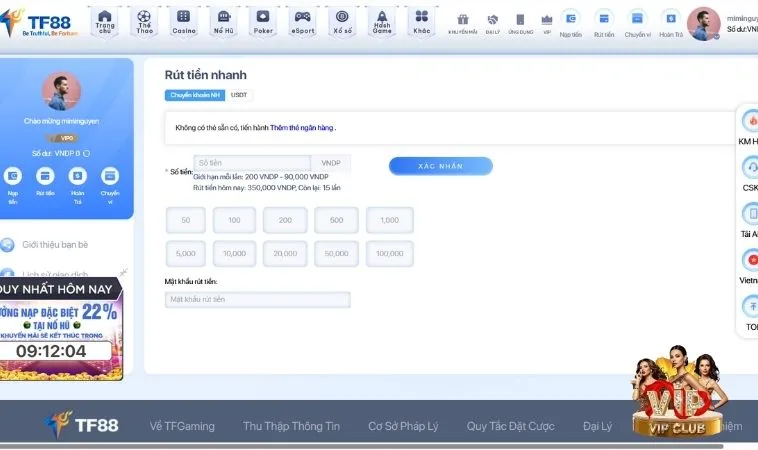
Task: Choose the 500 amount preset
Action: (336, 220)
